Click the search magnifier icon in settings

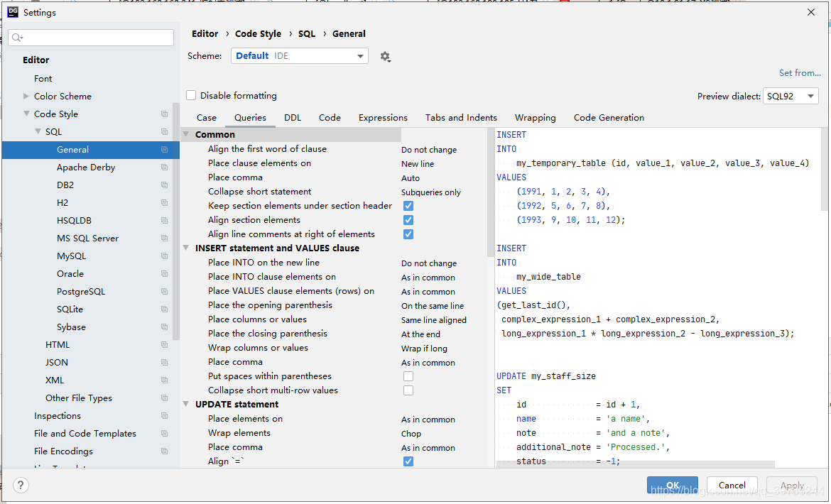[18, 38]
